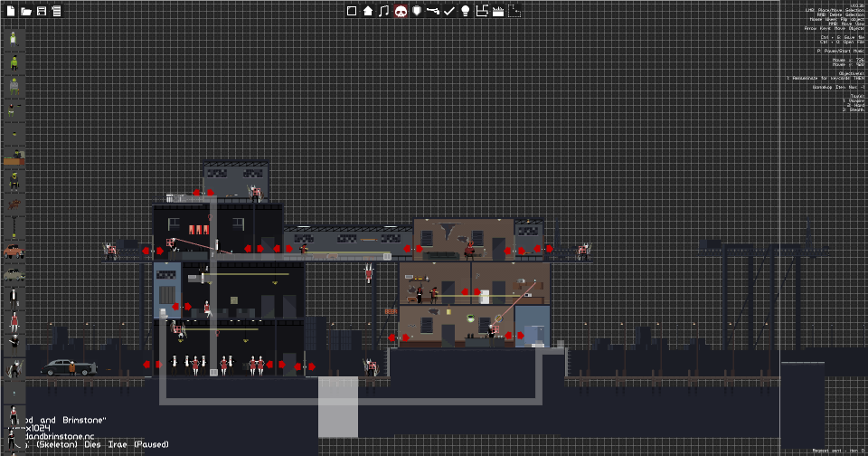Save the level with the floppy disk icon
Viewport: 868px width, 456px height.
click(x=42, y=11)
